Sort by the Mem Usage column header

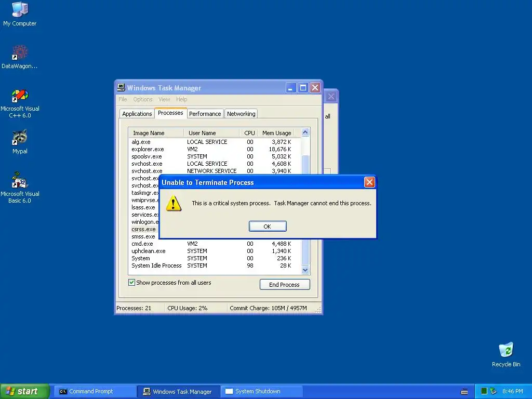pos(276,132)
